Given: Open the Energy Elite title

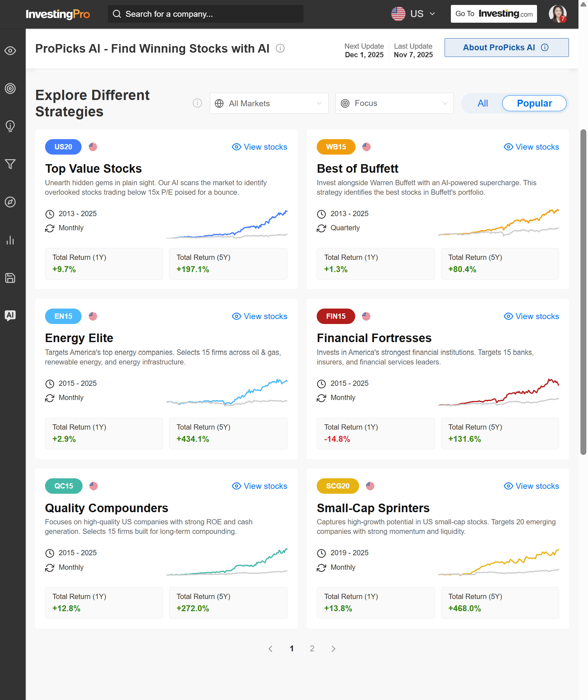Looking at the screenshot, I should click(x=79, y=338).
